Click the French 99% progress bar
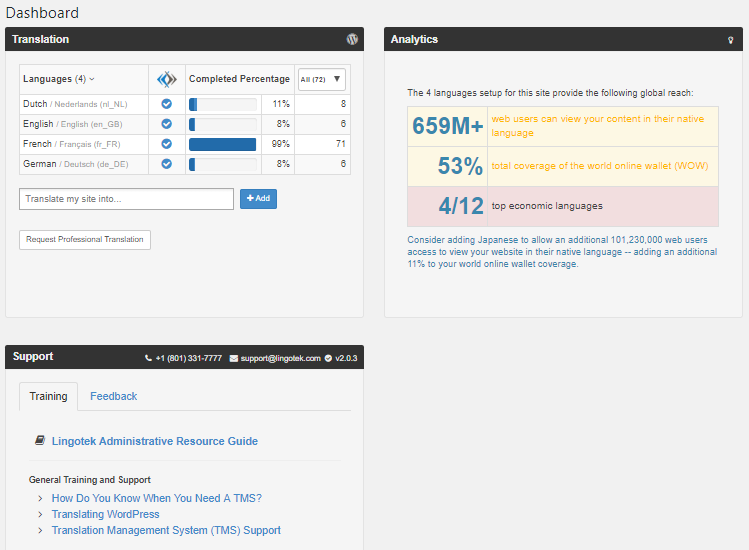 point(223,144)
